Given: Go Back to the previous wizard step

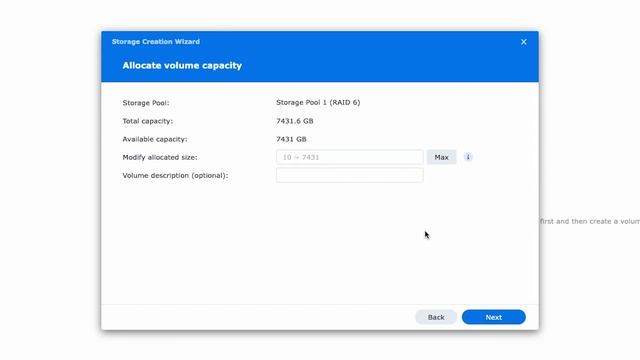Looking at the screenshot, I should tap(436, 317).
